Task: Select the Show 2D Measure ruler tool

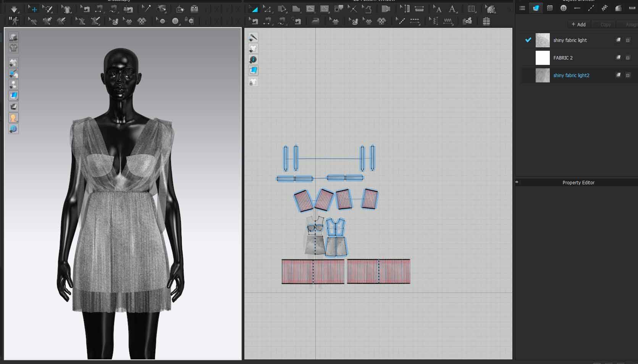Action: tap(419, 9)
